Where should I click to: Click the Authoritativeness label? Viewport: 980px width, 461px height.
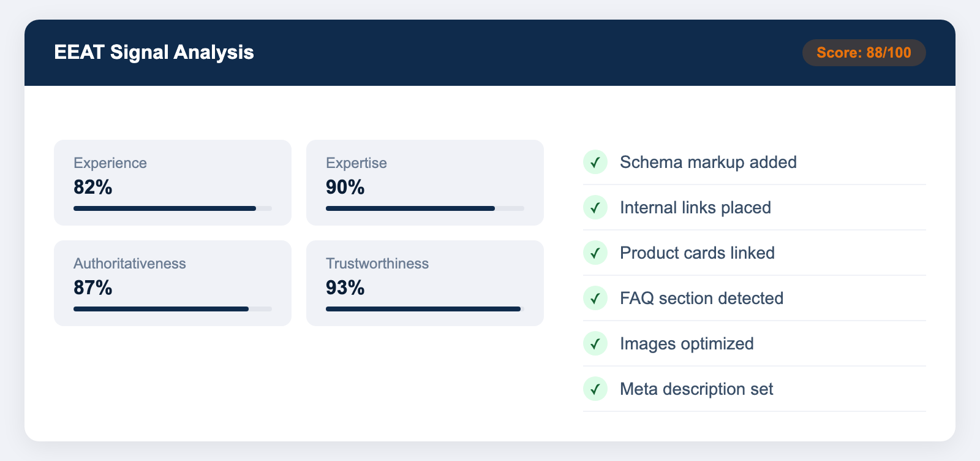click(x=130, y=264)
